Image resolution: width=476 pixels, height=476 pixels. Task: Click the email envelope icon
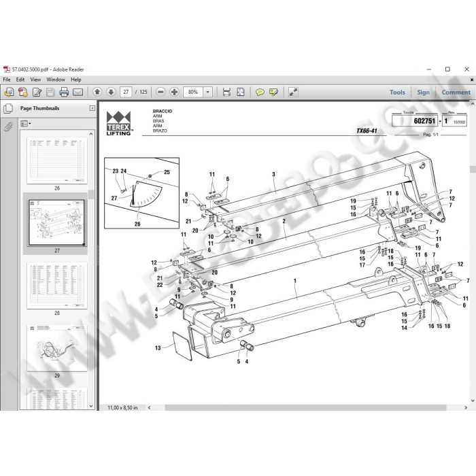(x=78, y=92)
